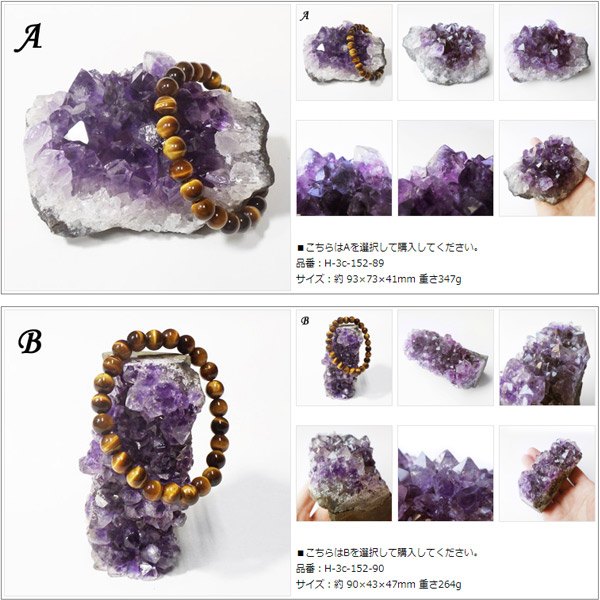Viewport: 600px width, 600px height.
Task: Open product B macro crystal points thumbnail
Action: 445,473
